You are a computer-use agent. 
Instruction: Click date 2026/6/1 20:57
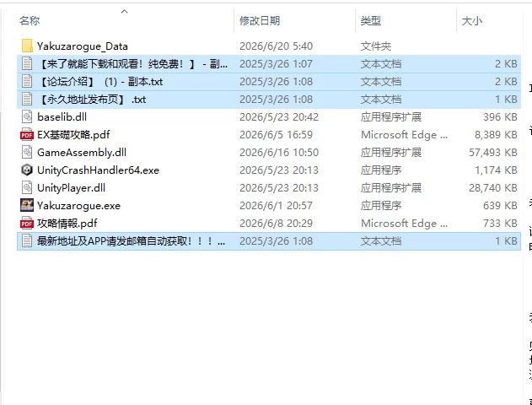(x=276, y=205)
